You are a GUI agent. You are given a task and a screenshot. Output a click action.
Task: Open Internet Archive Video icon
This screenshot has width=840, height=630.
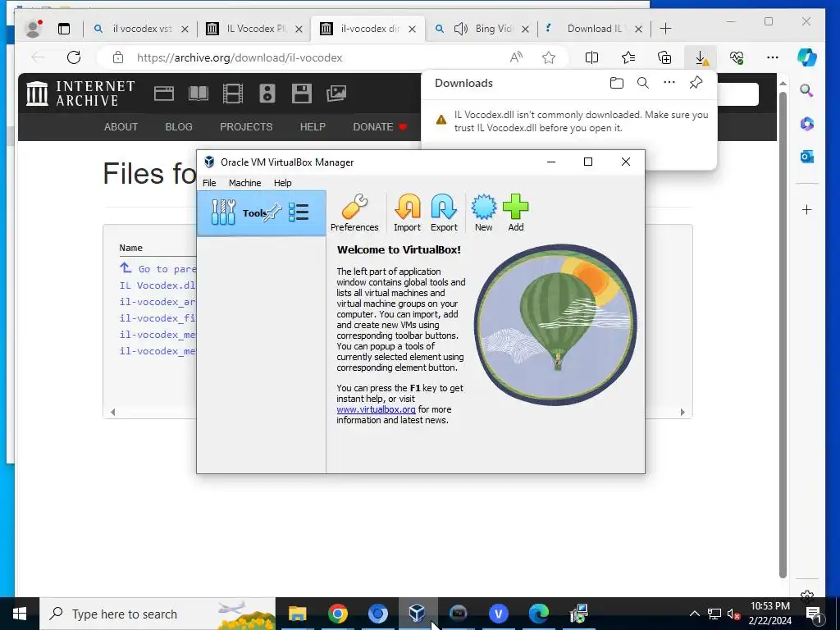pyautogui.click(x=232, y=94)
